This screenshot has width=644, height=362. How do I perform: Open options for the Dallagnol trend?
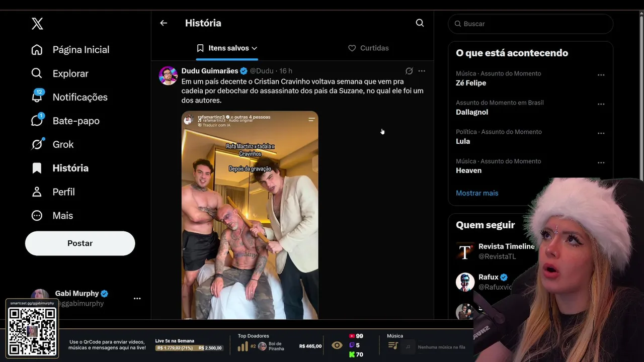click(x=601, y=104)
